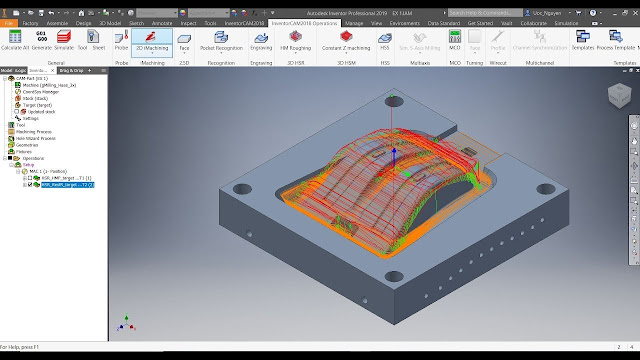
Task: Select the HM Roughing icon
Action: coord(296,37)
